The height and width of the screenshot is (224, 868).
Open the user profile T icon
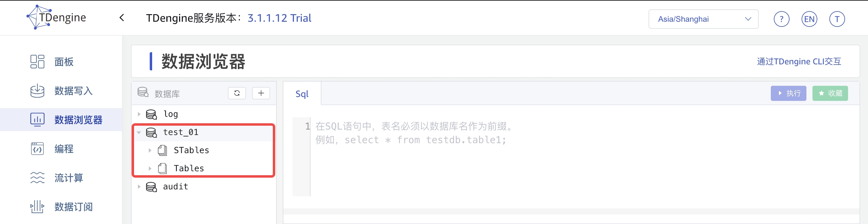837,19
